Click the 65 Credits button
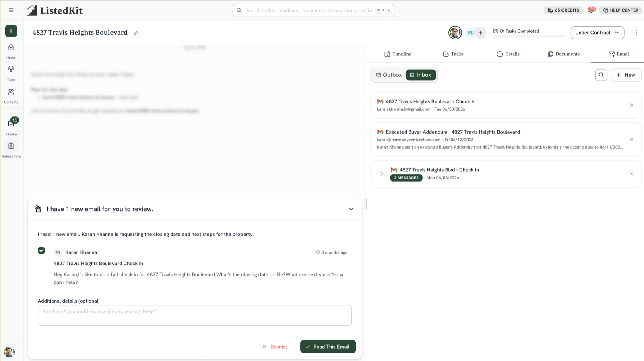This screenshot has height=361, width=644. 563,10
